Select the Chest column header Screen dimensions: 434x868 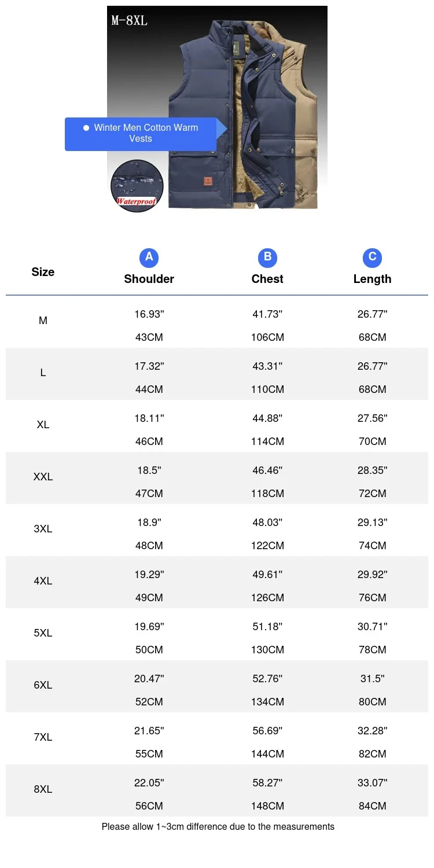[267, 279]
